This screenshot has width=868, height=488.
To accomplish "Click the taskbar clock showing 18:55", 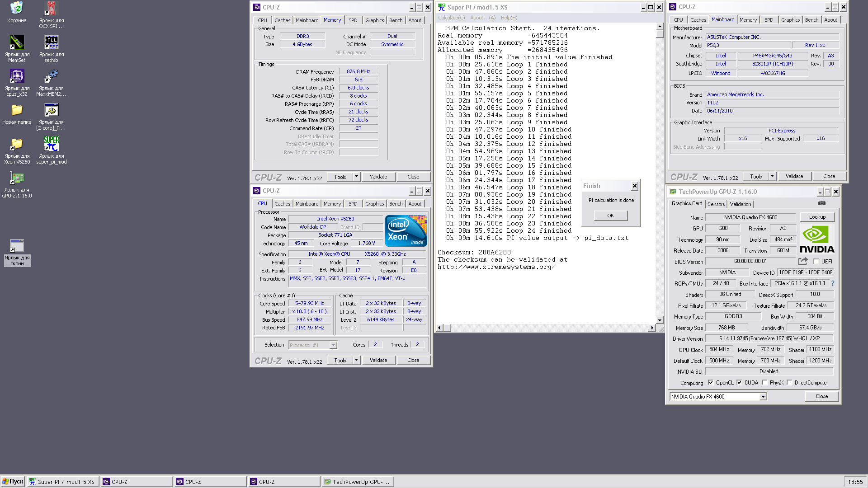I will pos(855,482).
